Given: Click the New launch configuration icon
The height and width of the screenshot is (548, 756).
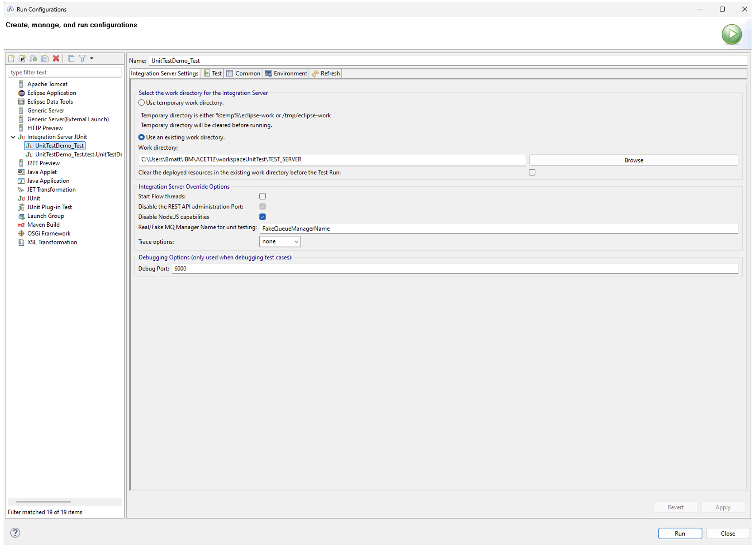Looking at the screenshot, I should tap(12, 58).
